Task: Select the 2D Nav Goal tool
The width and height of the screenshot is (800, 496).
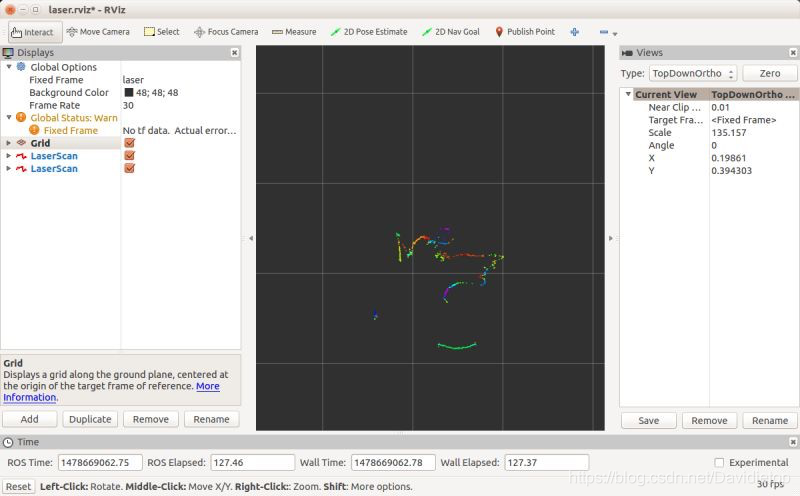Action: click(451, 32)
